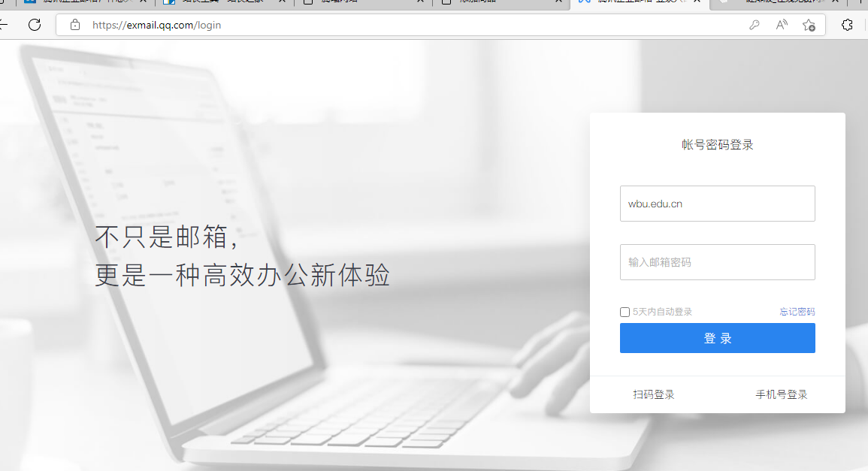Switch to 手机号登录 phone login
868x471 pixels.
tap(781, 394)
